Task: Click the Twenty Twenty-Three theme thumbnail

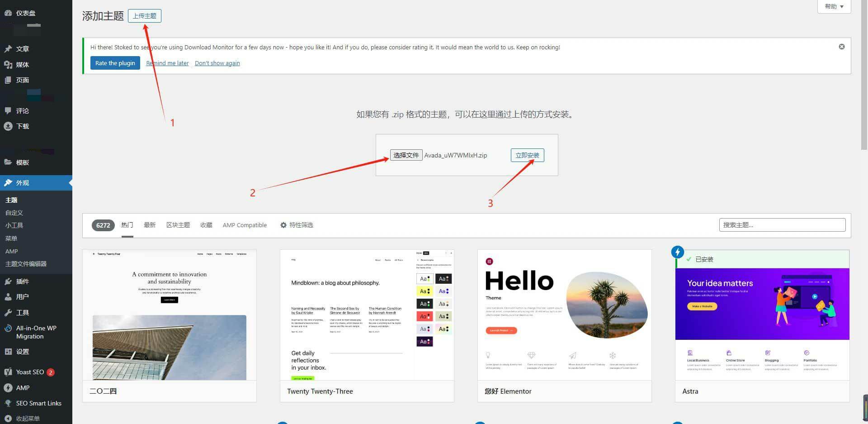Action: point(367,315)
